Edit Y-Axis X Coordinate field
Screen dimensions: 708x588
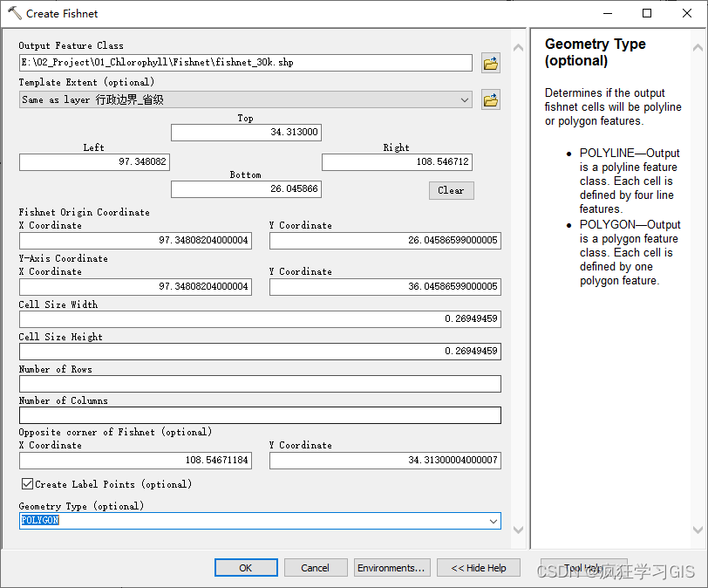[x=135, y=286]
